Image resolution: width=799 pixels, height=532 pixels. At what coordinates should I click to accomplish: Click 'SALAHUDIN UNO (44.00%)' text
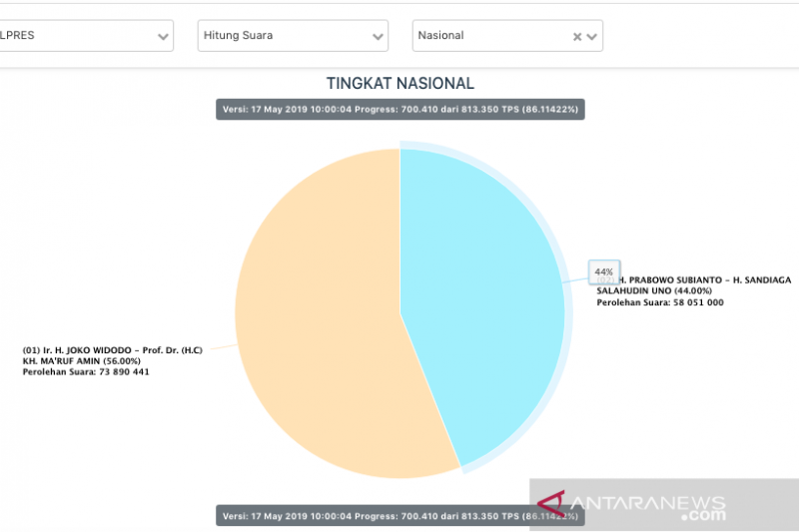pos(654,290)
